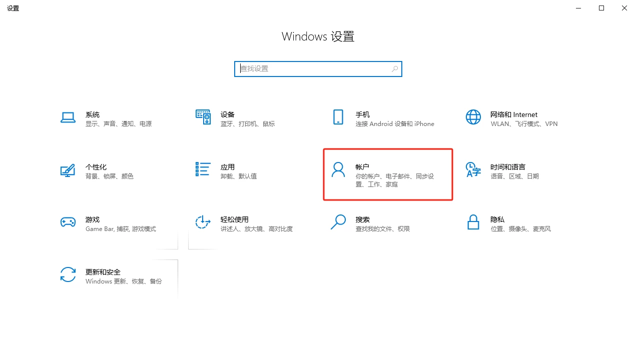Open the 游戏 category title

(x=93, y=219)
